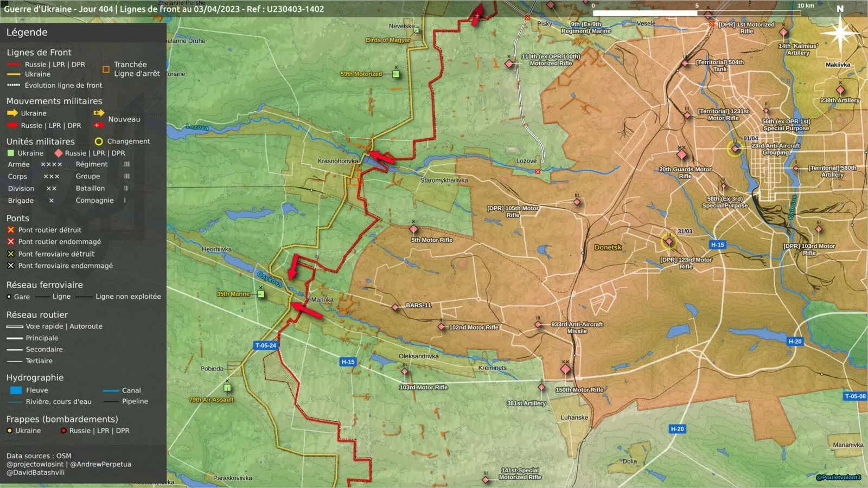Image resolution: width=868 pixels, height=488 pixels.
Task: Select the 'Paraskoviivka' village label
Action: (x=233, y=478)
